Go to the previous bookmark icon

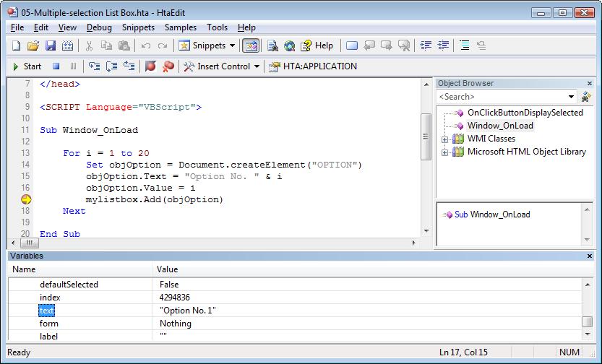pos(369,45)
